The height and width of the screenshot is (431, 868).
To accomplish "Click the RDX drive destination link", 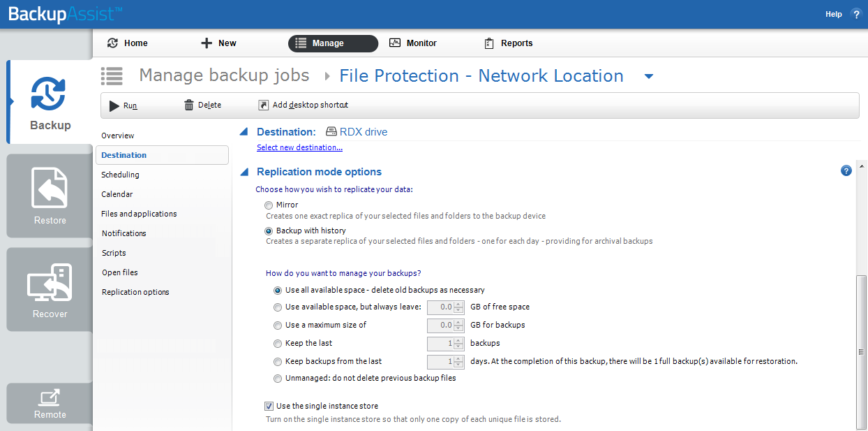I will (x=364, y=131).
